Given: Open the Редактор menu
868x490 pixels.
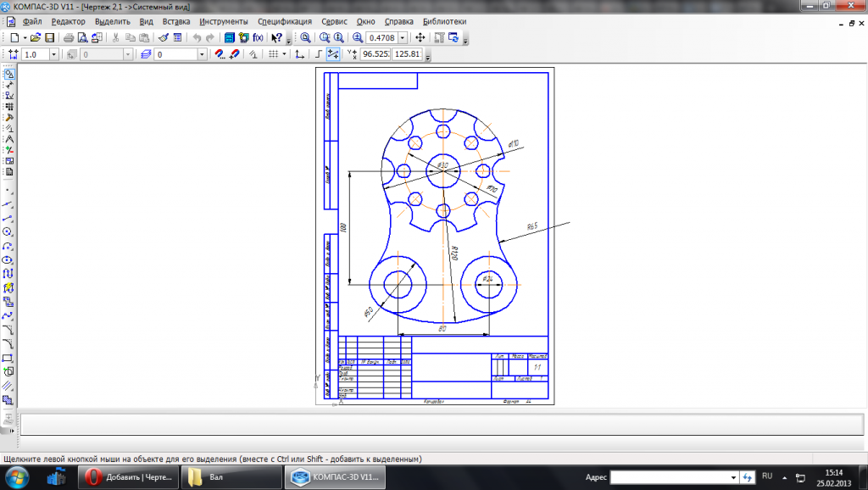Looking at the screenshot, I should (x=68, y=21).
